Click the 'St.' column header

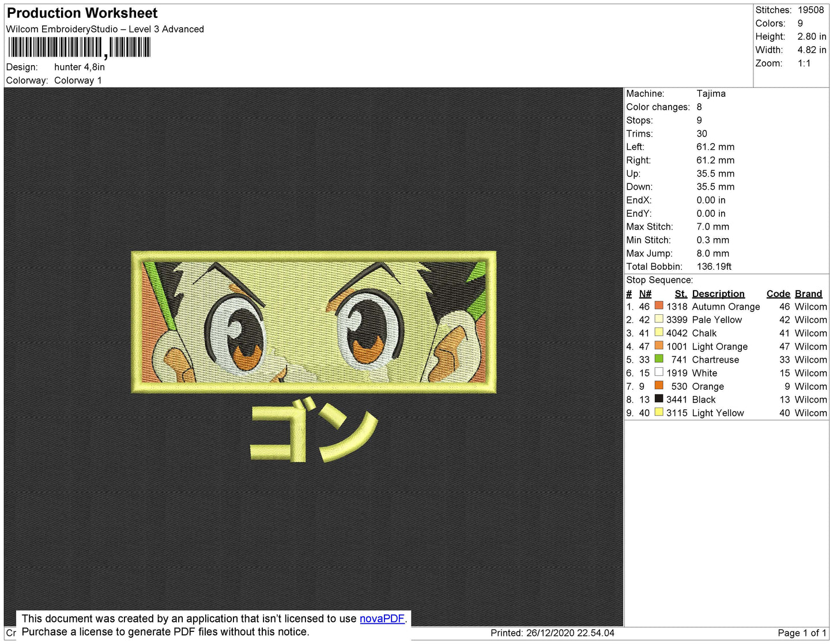click(681, 294)
